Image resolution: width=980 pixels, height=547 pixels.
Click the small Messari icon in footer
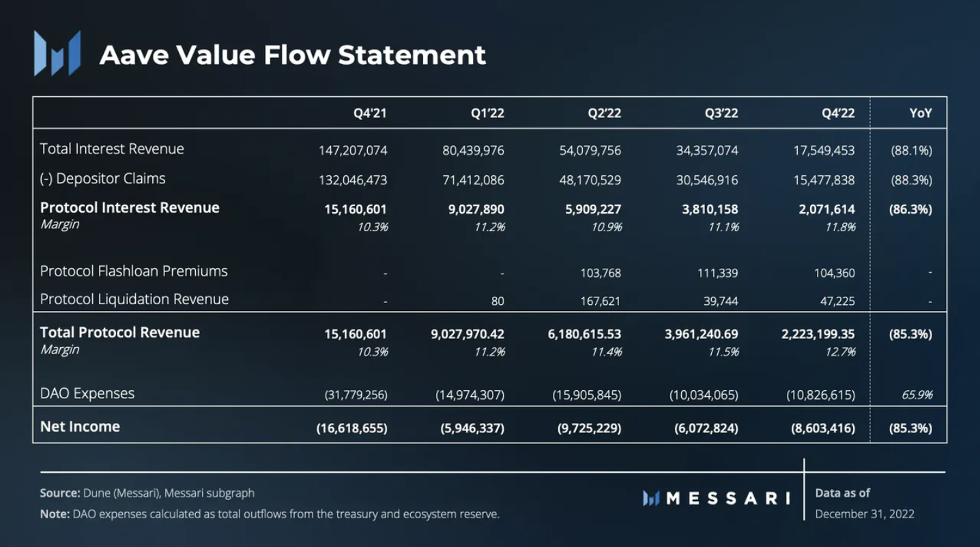tap(651, 499)
